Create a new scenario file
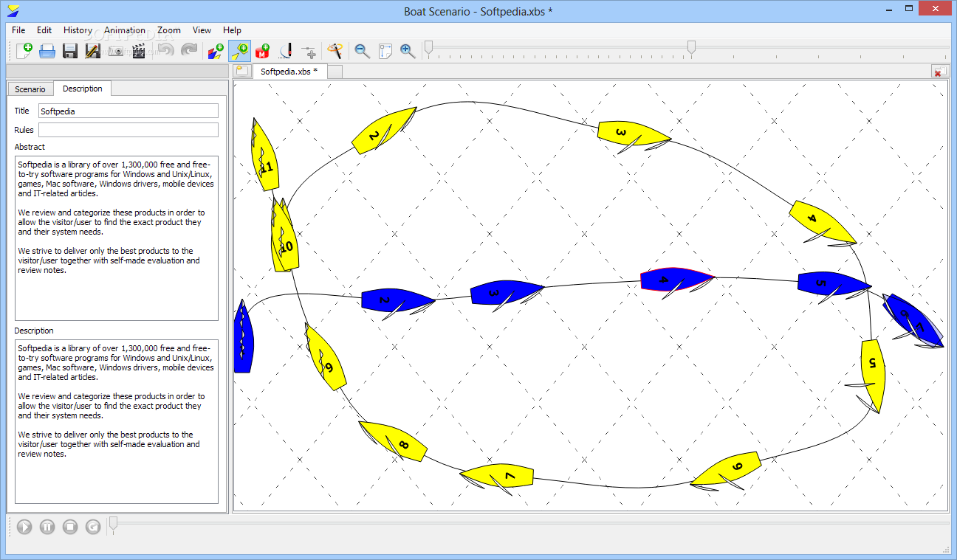The image size is (957, 560). (24, 51)
